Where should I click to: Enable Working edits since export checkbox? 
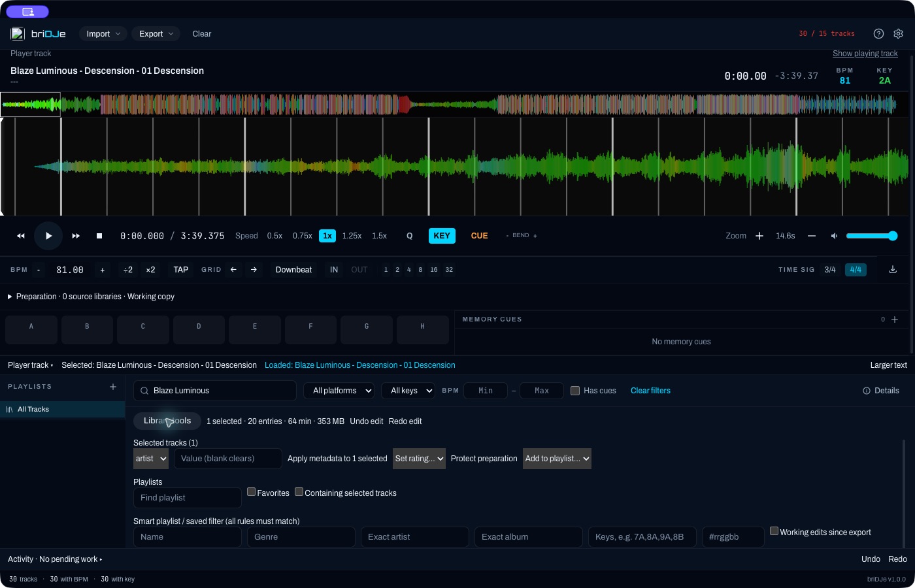click(774, 531)
